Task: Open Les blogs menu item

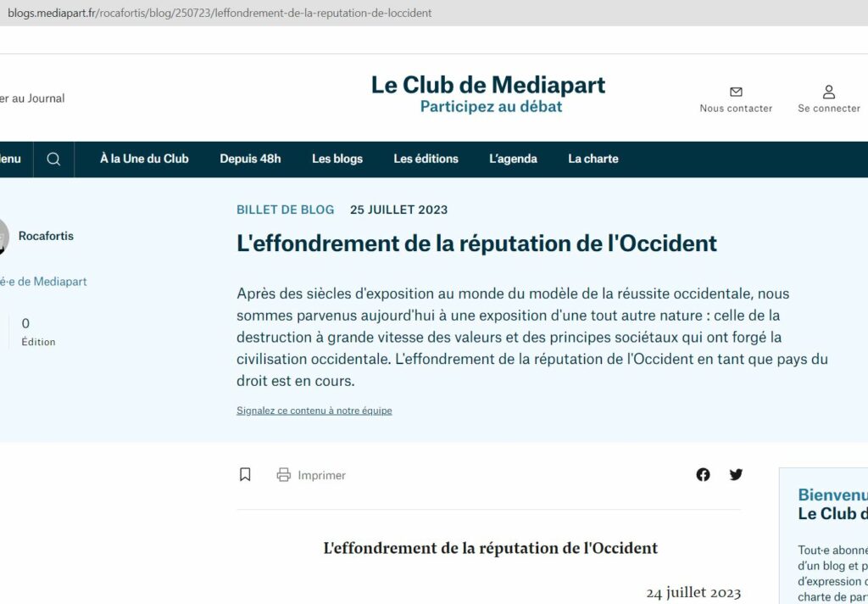Action: 337,159
